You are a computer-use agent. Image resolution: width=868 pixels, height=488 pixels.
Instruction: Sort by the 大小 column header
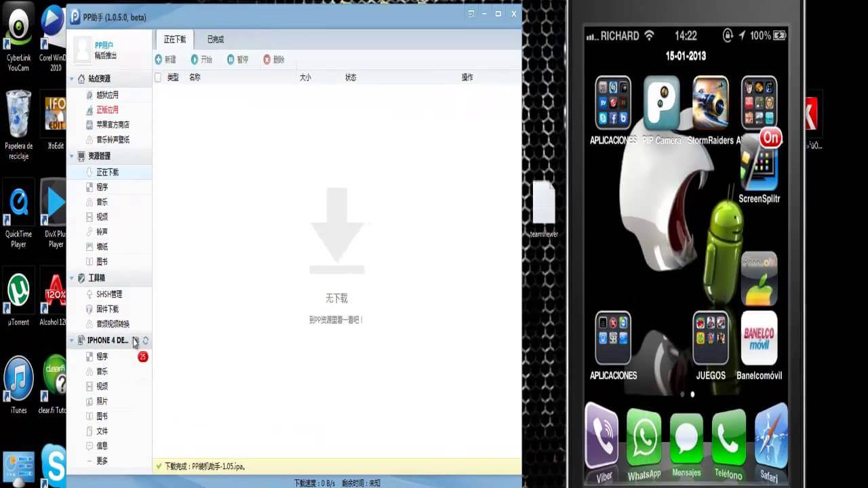click(x=305, y=77)
